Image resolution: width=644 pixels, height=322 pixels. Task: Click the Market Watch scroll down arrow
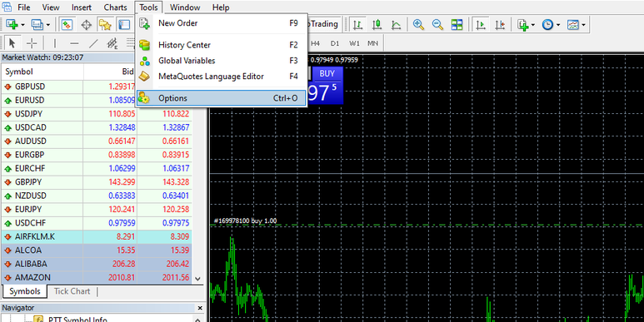tap(198, 278)
